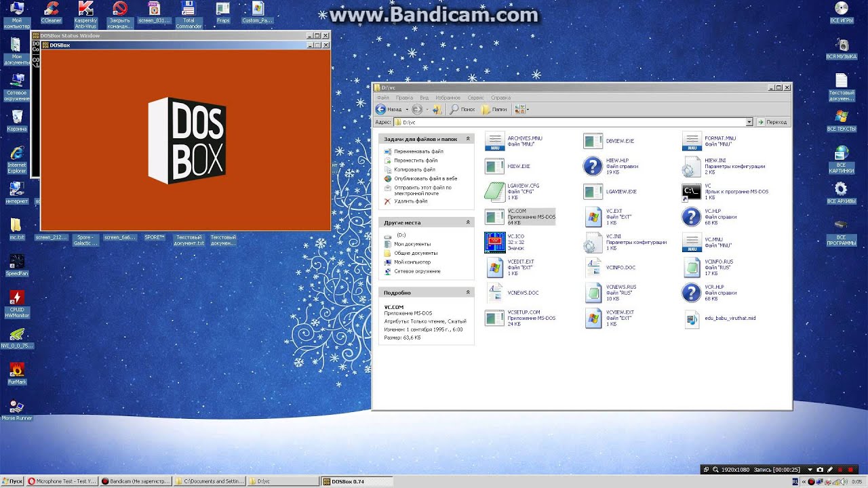Click Bandicam red stop recording square
This screenshot has width=868, height=488.
point(850,470)
